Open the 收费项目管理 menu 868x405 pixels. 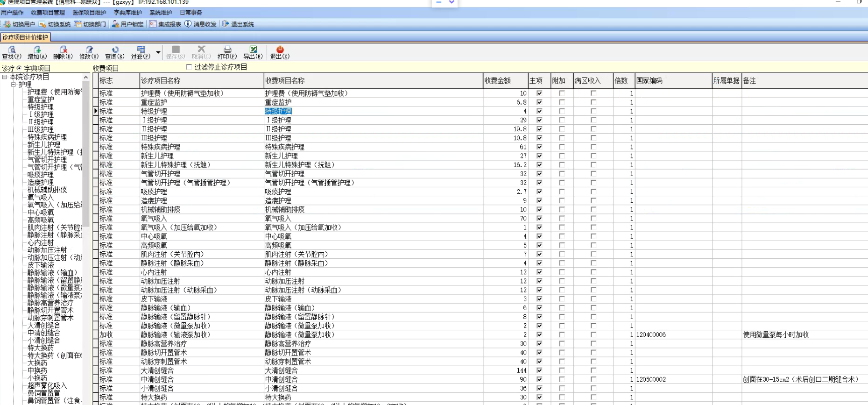pyautogui.click(x=48, y=13)
